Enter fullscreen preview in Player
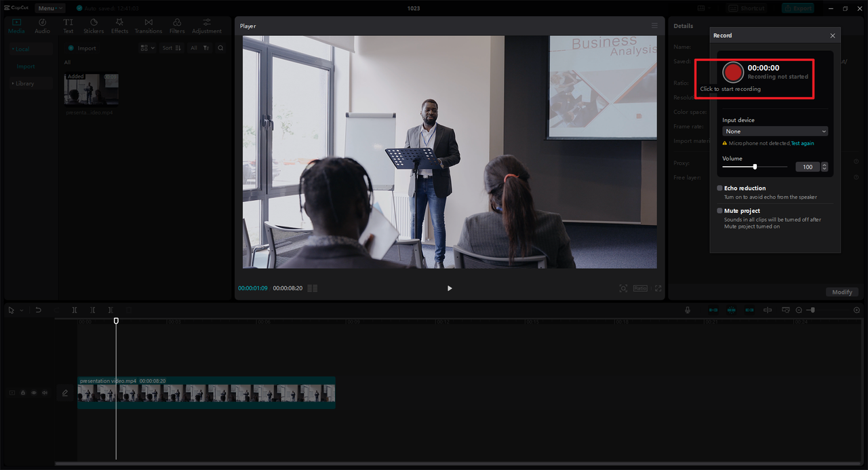Screen dimensions: 868x470 point(658,288)
